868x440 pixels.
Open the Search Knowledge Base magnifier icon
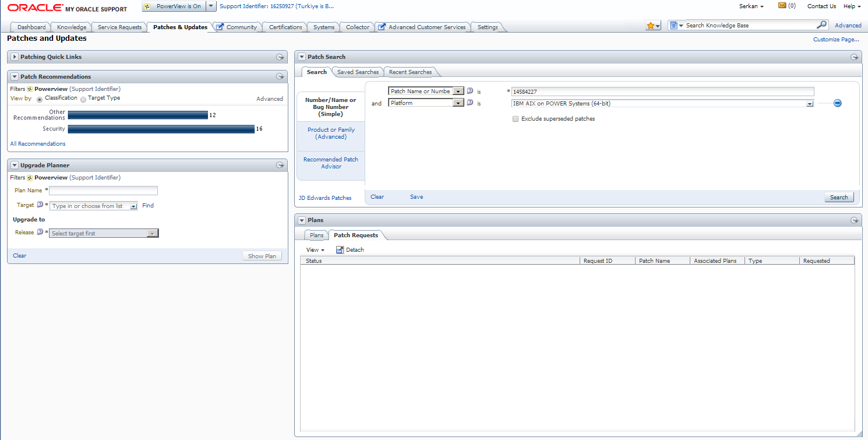(821, 24)
